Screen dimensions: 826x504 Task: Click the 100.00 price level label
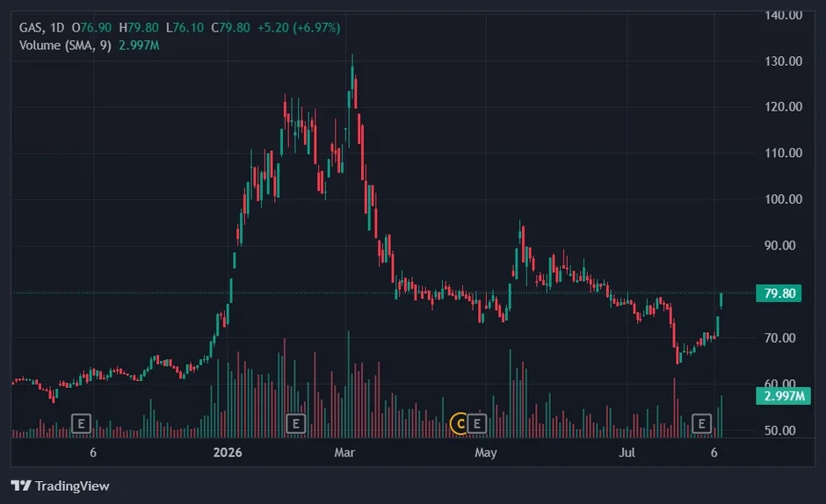tap(783, 199)
